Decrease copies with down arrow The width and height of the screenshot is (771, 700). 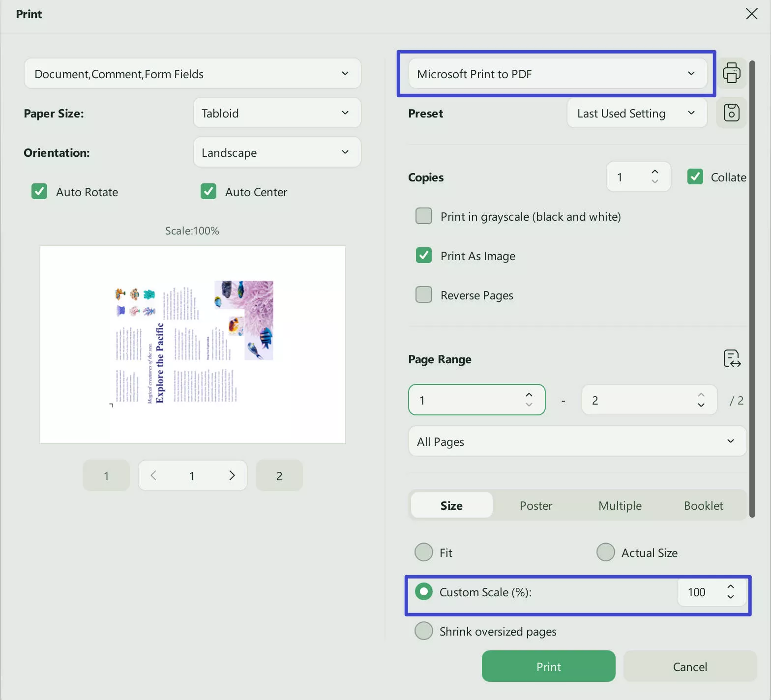coord(654,182)
